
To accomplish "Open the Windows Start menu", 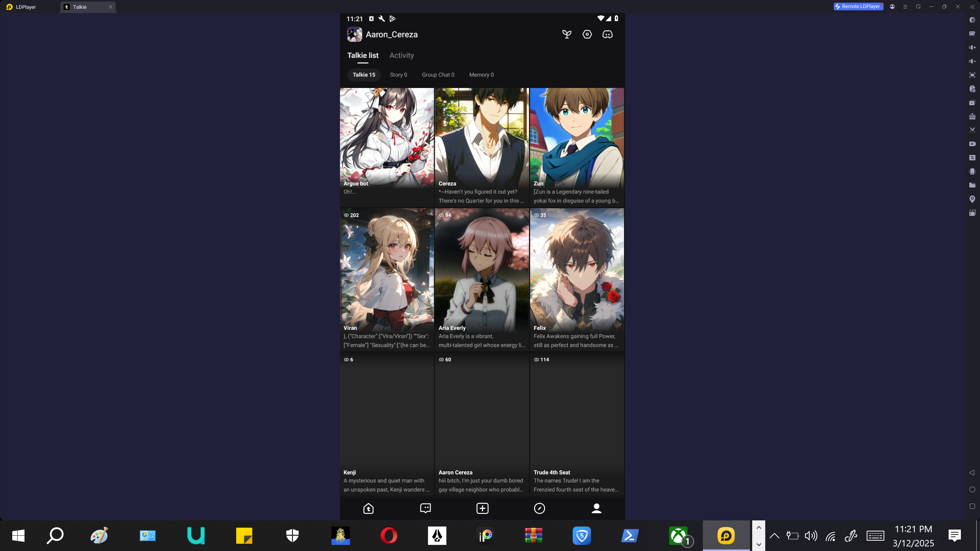I will pyautogui.click(x=18, y=536).
